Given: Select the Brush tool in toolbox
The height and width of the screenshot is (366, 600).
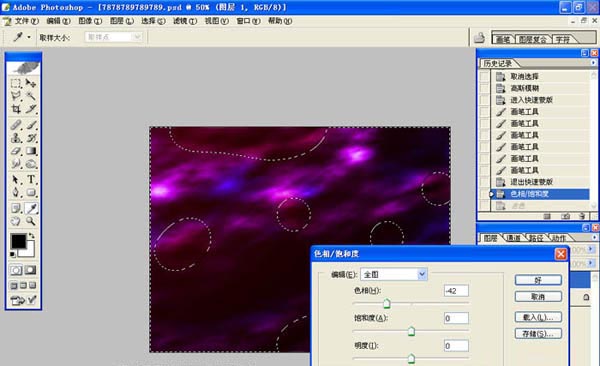Looking at the screenshot, I should click(31, 124).
